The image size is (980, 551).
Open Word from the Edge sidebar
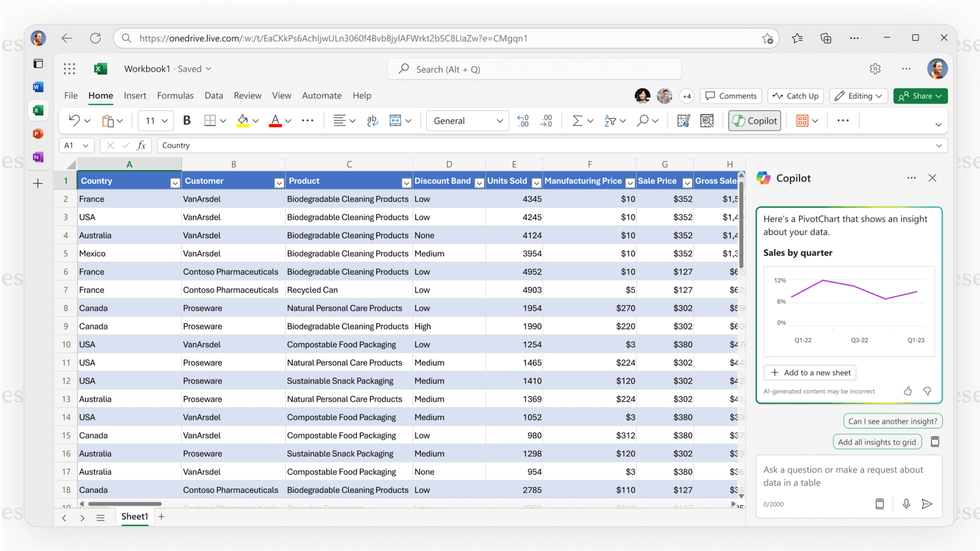coord(38,86)
